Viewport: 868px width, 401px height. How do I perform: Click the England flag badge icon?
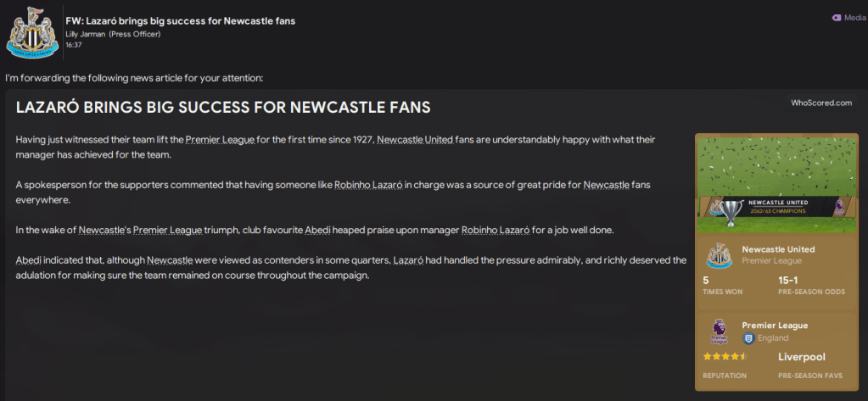[x=748, y=338]
